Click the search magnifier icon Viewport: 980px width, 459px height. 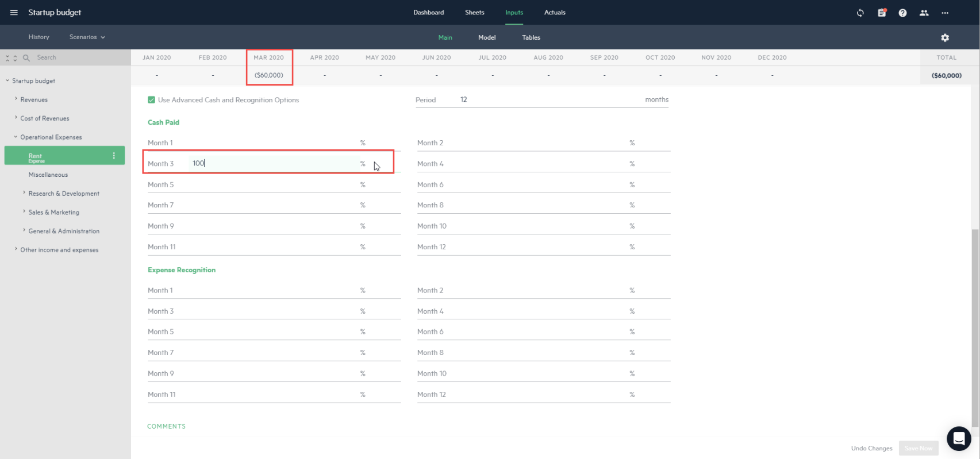tap(26, 57)
